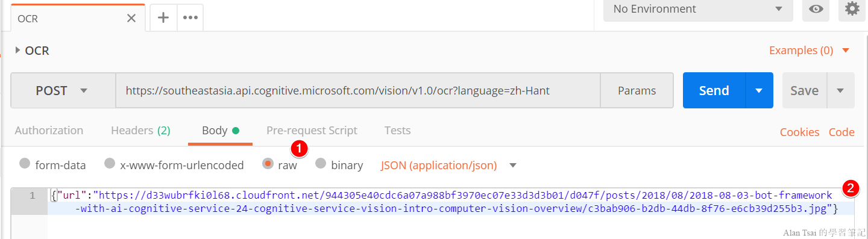Save the request
The height and width of the screenshot is (239, 868).
click(x=805, y=91)
